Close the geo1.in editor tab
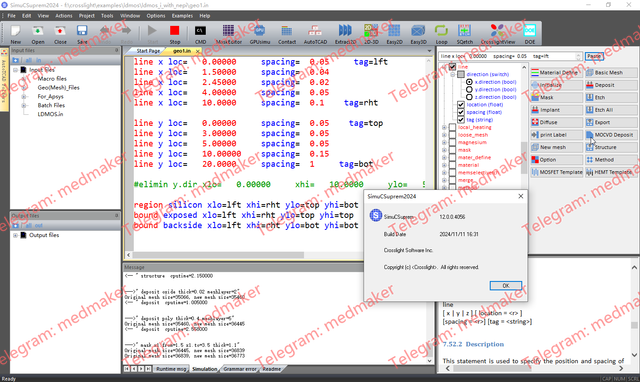The width and height of the screenshot is (640, 382). pos(198,51)
